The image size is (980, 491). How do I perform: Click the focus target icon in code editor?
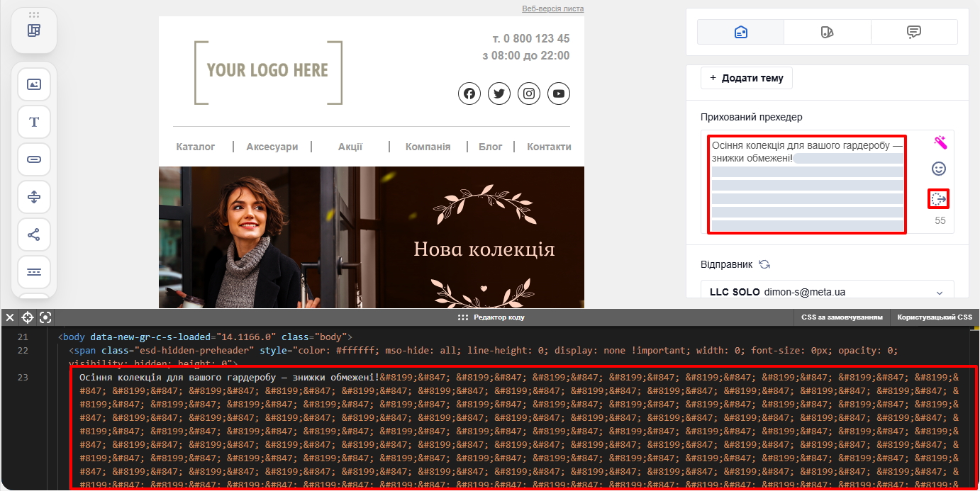[x=45, y=317]
